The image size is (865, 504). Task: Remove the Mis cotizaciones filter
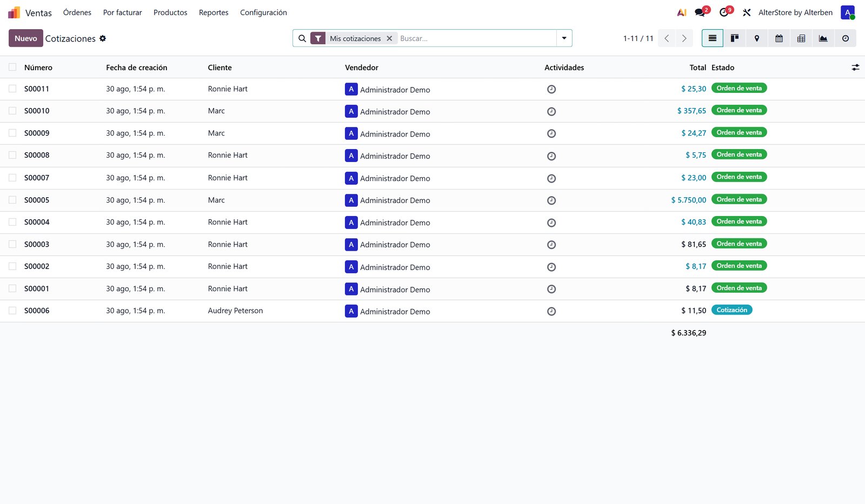[x=389, y=38]
